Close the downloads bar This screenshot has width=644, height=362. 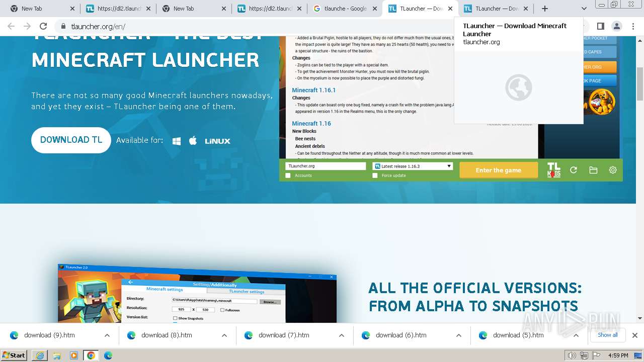coord(635,335)
